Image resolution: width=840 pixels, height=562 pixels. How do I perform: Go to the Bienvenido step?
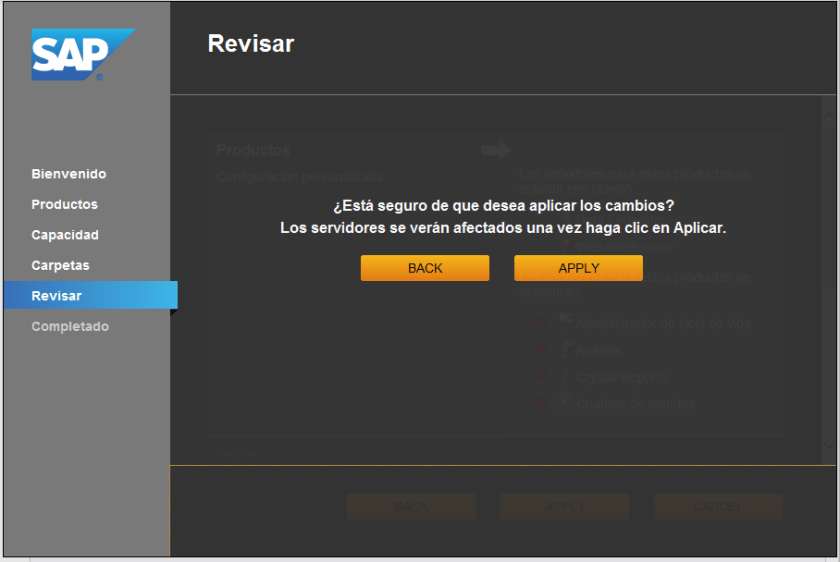[x=68, y=174]
